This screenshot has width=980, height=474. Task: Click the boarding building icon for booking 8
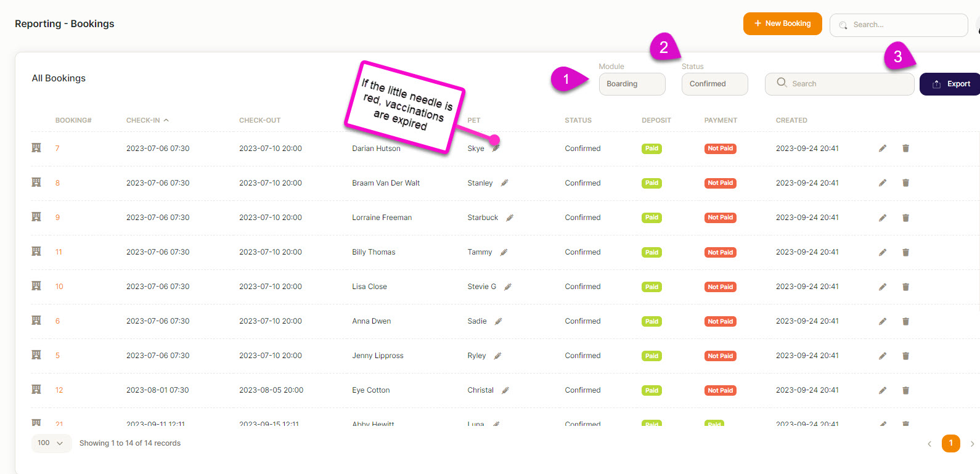[36, 182]
